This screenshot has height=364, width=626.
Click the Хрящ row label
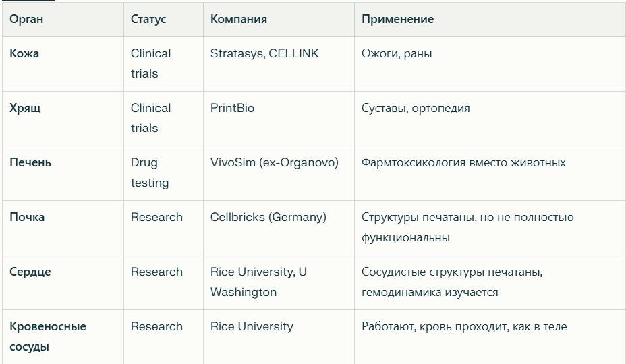[x=25, y=108]
